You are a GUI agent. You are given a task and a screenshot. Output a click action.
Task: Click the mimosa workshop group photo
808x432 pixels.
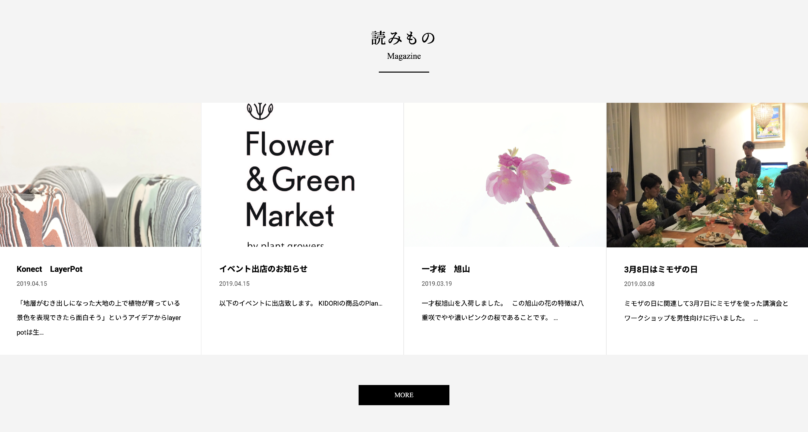pos(707,175)
